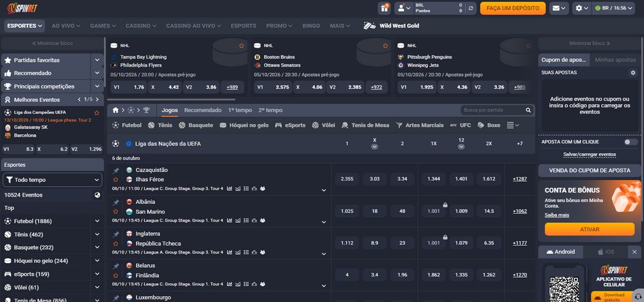Favorite the Albânia vs San Marino star
This screenshot has width=644, height=302.
pyautogui.click(x=116, y=211)
